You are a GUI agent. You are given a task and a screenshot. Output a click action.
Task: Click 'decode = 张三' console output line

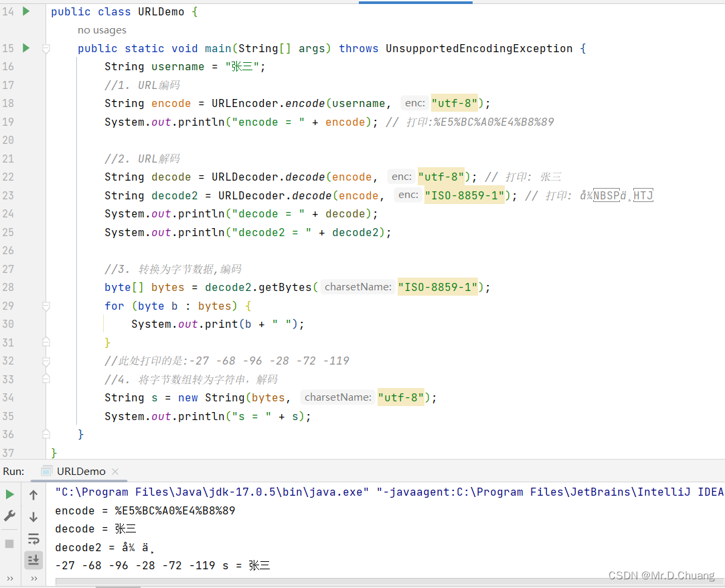[x=96, y=529]
